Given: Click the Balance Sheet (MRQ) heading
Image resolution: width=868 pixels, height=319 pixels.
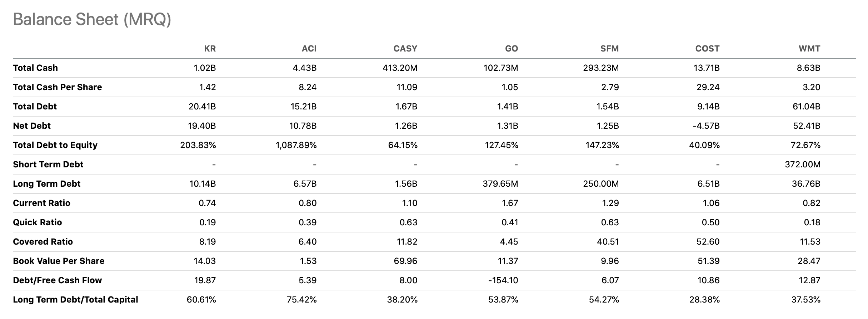Looking at the screenshot, I should tap(92, 19).
